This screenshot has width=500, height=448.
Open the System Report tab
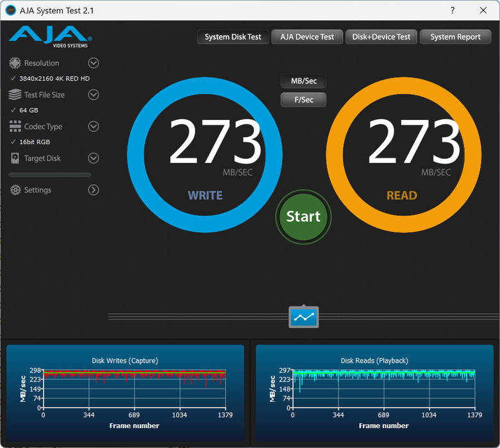pyautogui.click(x=455, y=37)
